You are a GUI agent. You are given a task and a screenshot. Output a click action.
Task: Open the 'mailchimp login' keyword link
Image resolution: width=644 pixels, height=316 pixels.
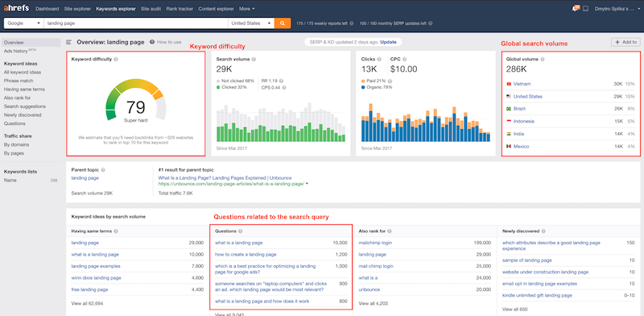click(375, 243)
